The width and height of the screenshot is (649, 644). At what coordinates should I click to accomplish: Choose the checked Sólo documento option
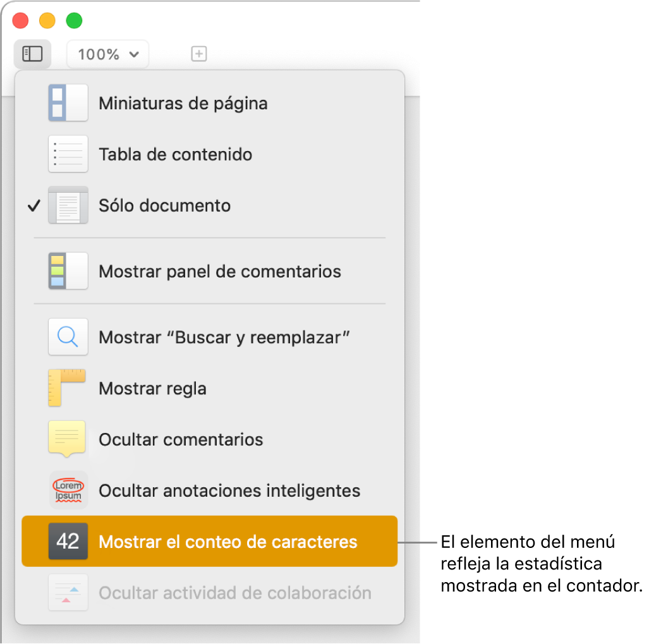tap(164, 205)
